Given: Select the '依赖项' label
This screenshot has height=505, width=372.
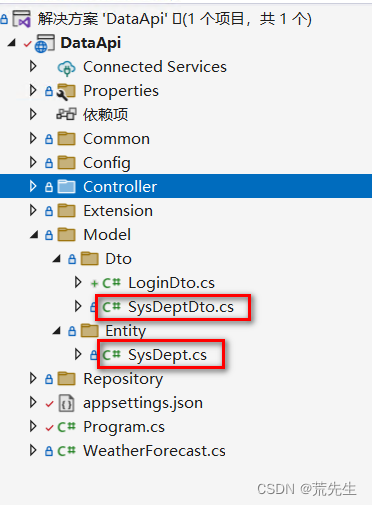Looking at the screenshot, I should pyautogui.click(x=106, y=115).
